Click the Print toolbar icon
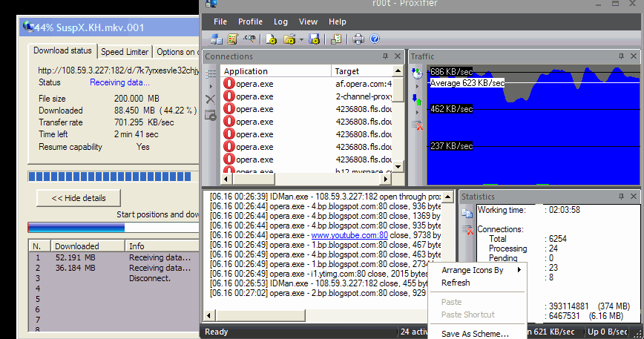This screenshot has width=644, height=339. coord(358,39)
